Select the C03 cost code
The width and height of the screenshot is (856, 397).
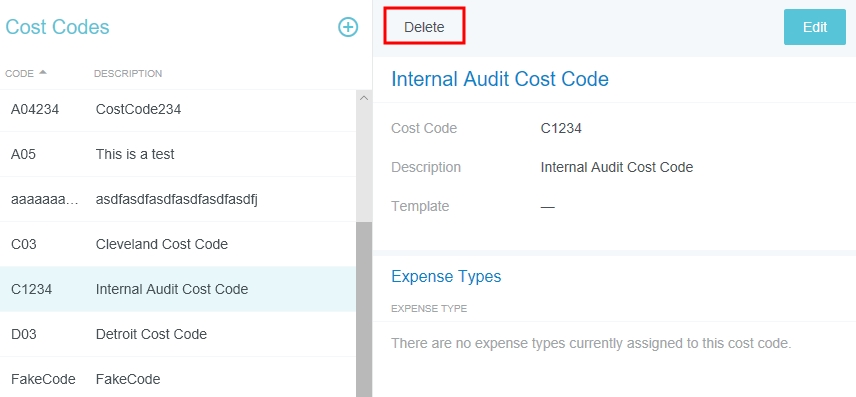(x=23, y=244)
